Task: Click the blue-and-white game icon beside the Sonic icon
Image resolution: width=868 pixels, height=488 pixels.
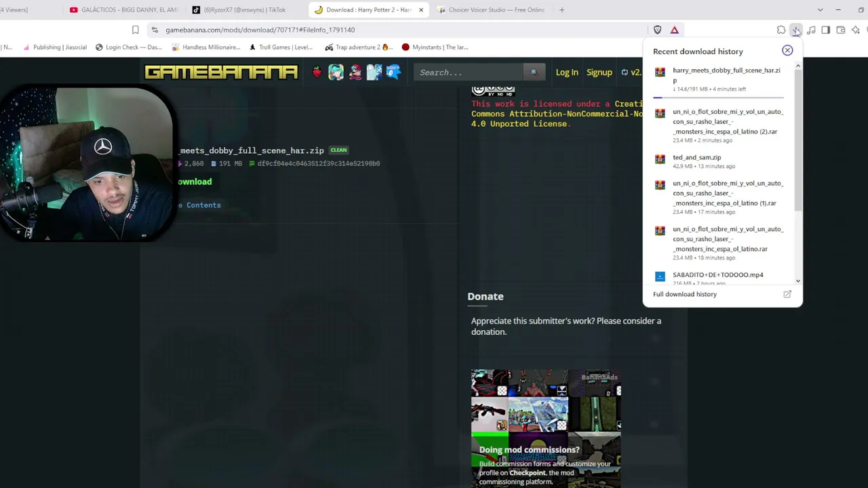Action: 374,72
